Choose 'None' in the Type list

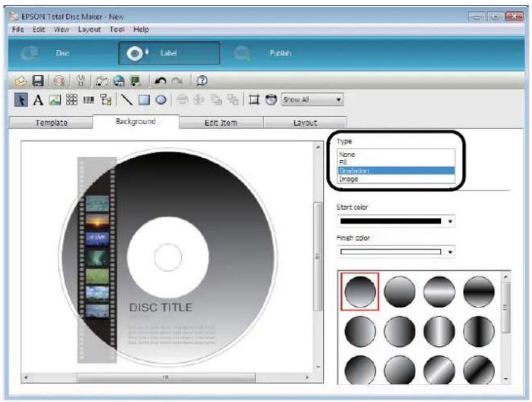(x=396, y=154)
